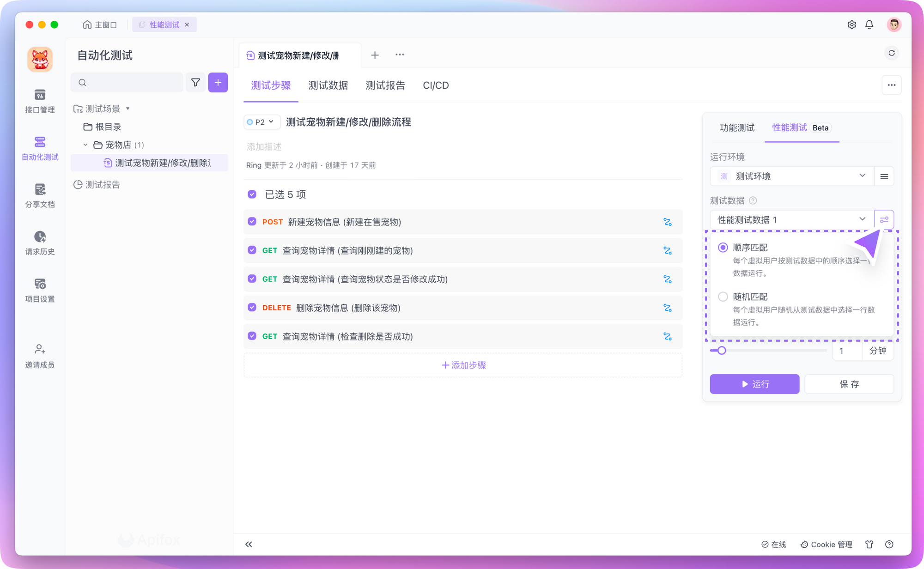Open Cookie 管理
This screenshot has width=924, height=569.
tap(826, 545)
